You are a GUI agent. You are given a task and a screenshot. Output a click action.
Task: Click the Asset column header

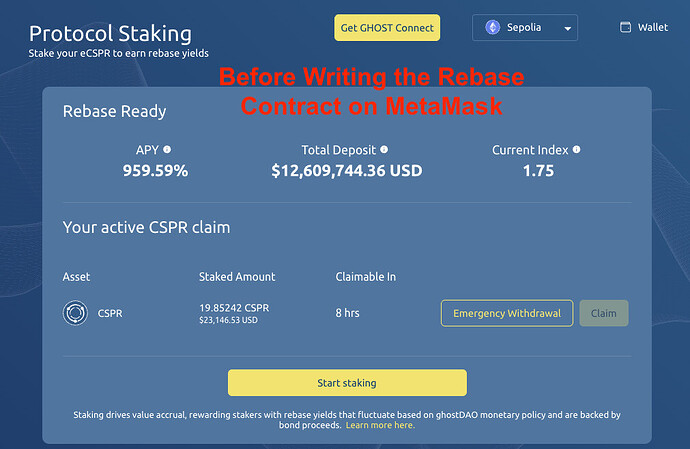[76, 277]
